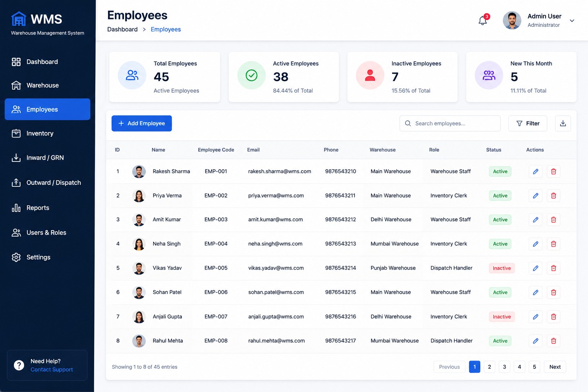Edit Rahul Mehta's employee entry
588x392 pixels.
pyautogui.click(x=536, y=341)
